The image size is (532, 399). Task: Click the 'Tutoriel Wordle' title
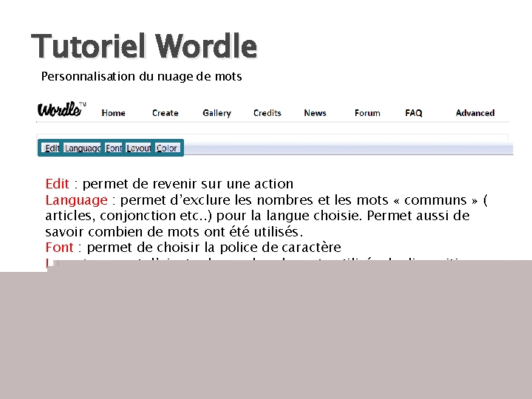[x=144, y=46]
